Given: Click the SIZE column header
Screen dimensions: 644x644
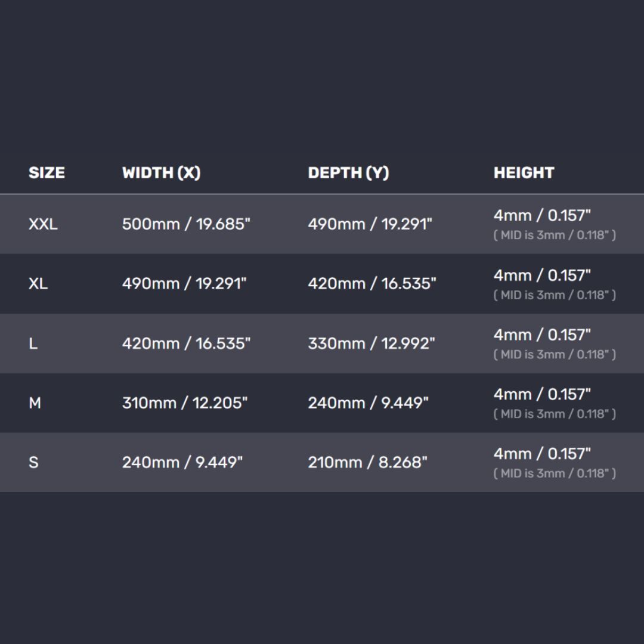Looking at the screenshot, I should (x=47, y=173).
